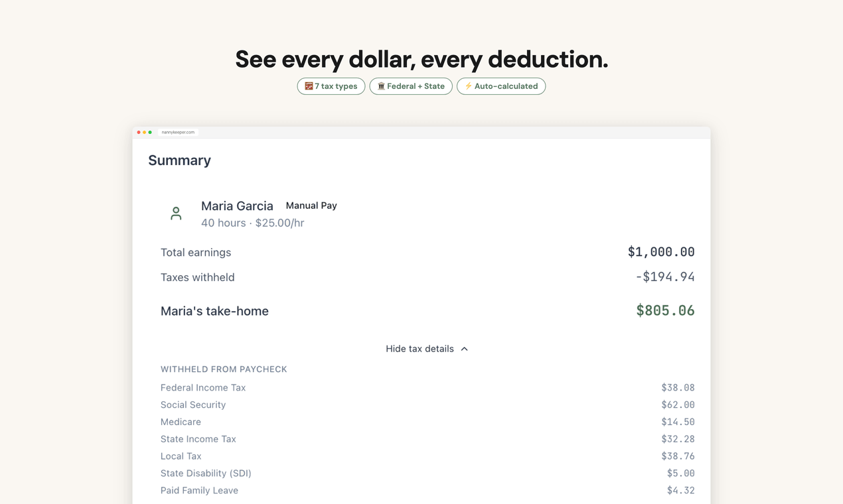Click the lightning bolt icon in Auto-calculated

coord(469,86)
